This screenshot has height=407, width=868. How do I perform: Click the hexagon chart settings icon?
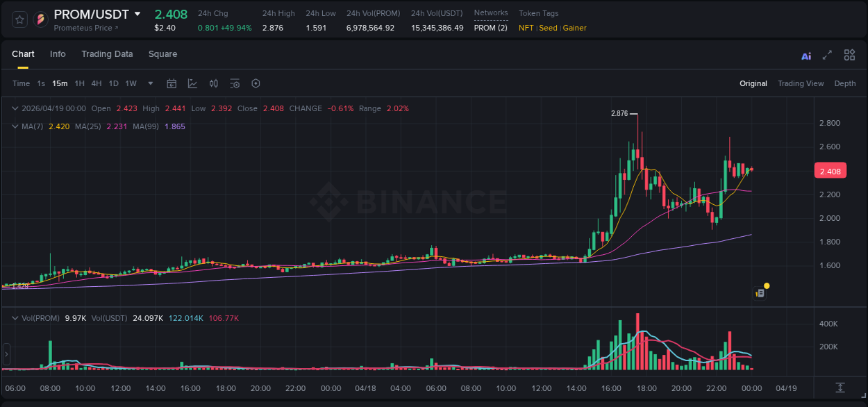256,83
